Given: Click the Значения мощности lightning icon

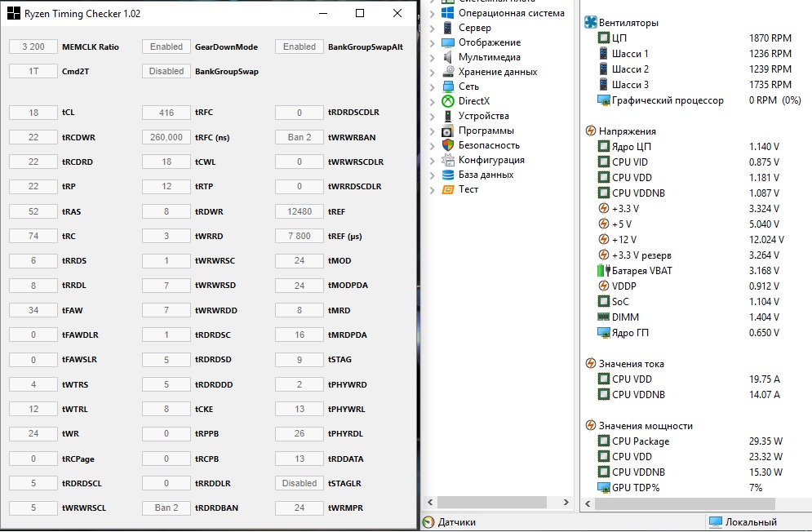Looking at the screenshot, I should [590, 426].
